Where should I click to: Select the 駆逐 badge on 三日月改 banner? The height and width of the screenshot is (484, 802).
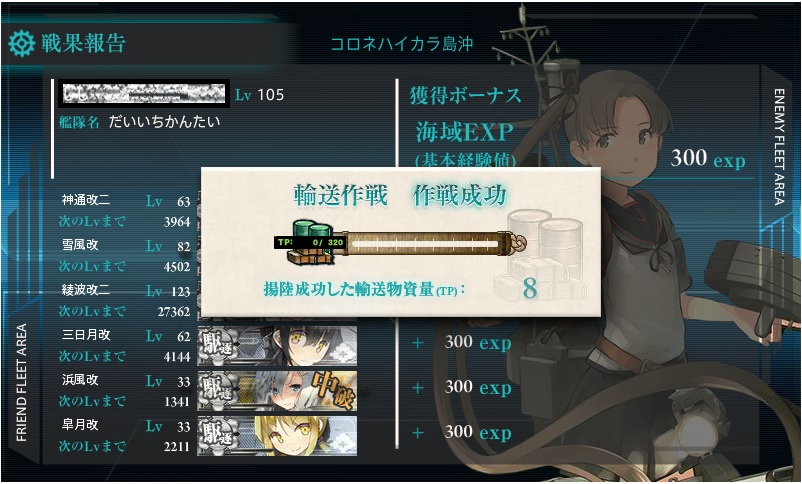[x=218, y=346]
